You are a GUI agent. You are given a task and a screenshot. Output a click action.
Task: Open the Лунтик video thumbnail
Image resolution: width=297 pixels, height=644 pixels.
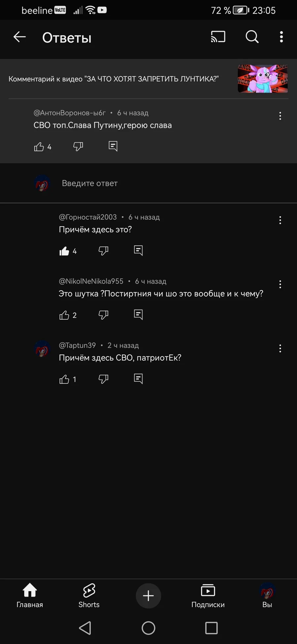click(x=263, y=79)
